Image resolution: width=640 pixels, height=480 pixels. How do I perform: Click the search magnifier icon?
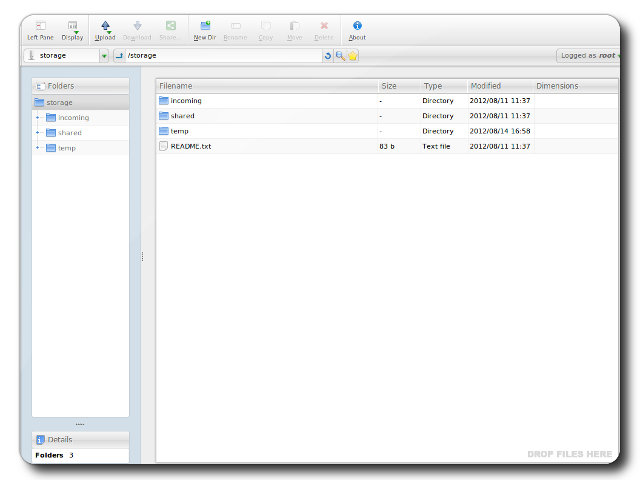tap(340, 56)
